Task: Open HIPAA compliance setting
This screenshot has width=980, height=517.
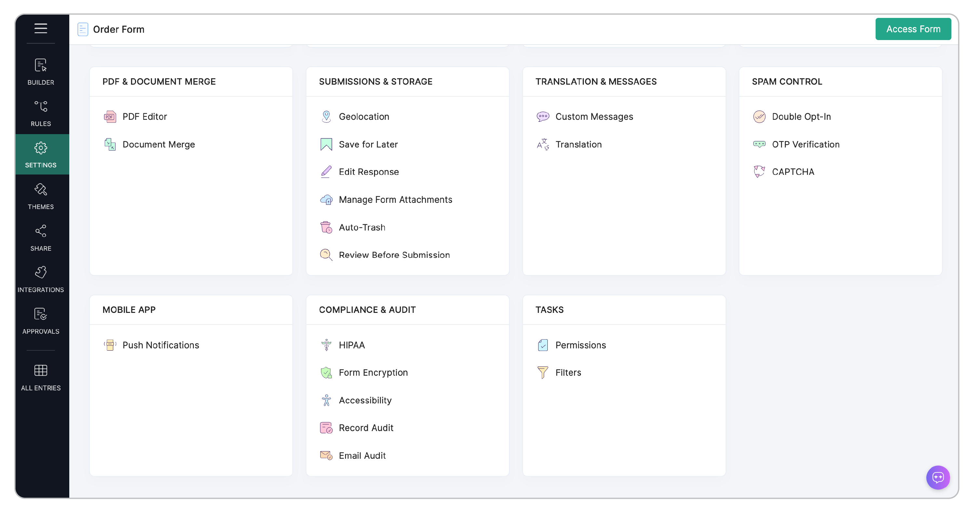Action: tap(352, 345)
